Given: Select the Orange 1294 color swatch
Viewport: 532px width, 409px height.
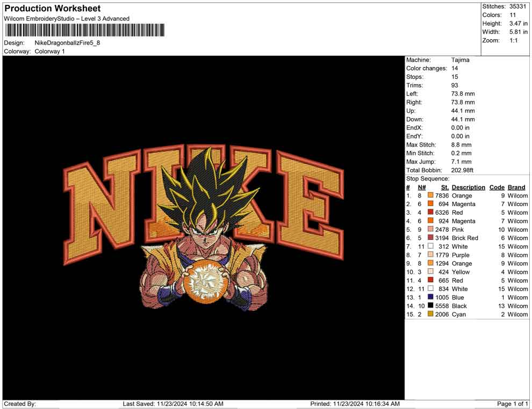Looking at the screenshot, I should tap(430, 263).
